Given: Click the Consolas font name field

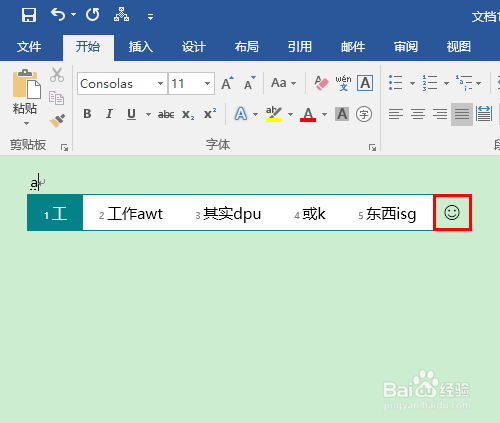Looking at the screenshot, I should tap(117, 84).
